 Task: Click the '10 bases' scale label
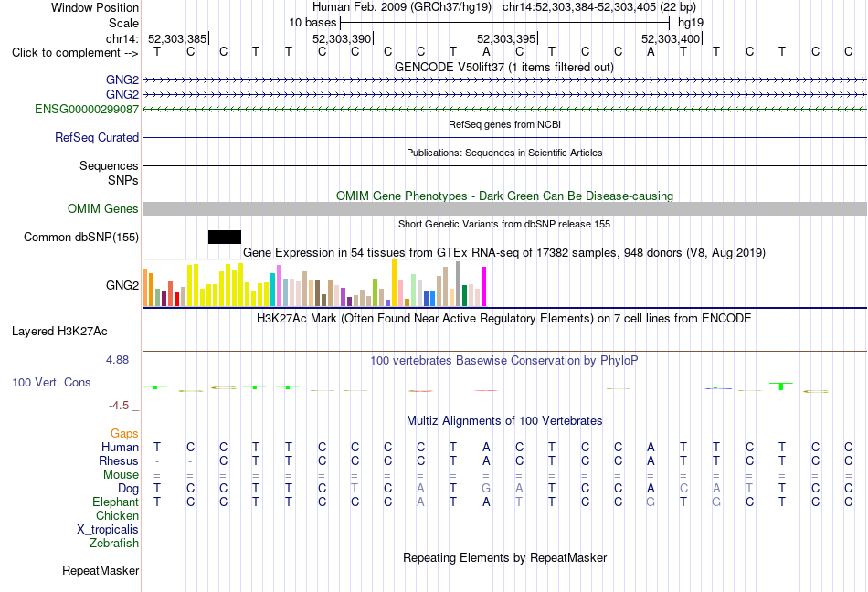312,23
